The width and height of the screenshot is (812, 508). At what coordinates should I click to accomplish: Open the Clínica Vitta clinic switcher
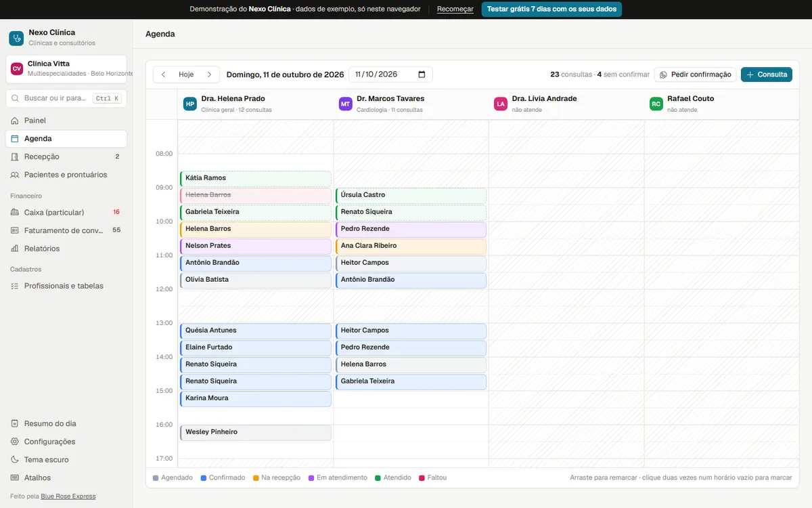(x=66, y=68)
